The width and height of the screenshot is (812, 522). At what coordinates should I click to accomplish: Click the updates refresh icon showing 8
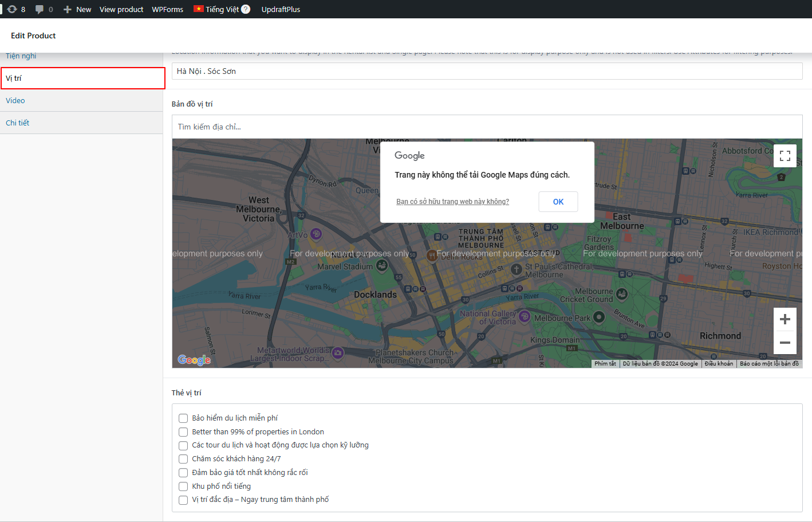point(12,9)
